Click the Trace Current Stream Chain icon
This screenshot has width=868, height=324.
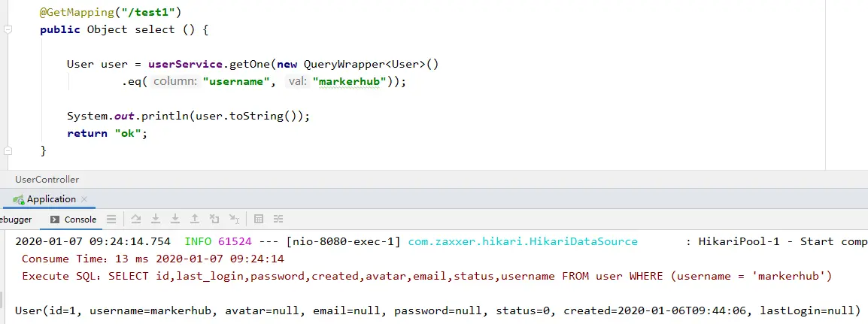(278, 219)
